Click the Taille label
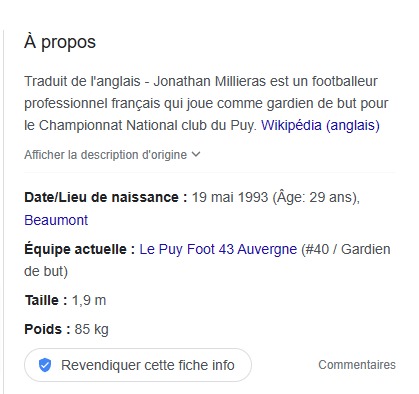Viewport: 419px width, 394px height. pyautogui.click(x=46, y=300)
